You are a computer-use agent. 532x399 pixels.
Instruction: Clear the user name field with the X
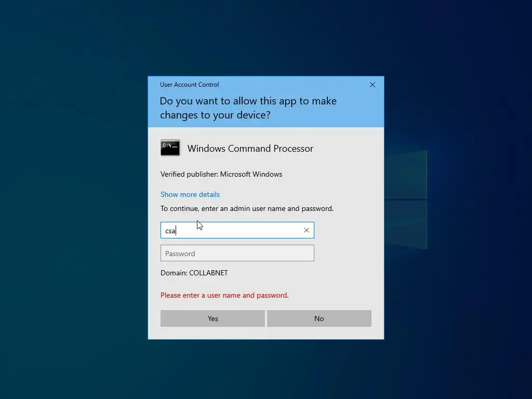[307, 230]
